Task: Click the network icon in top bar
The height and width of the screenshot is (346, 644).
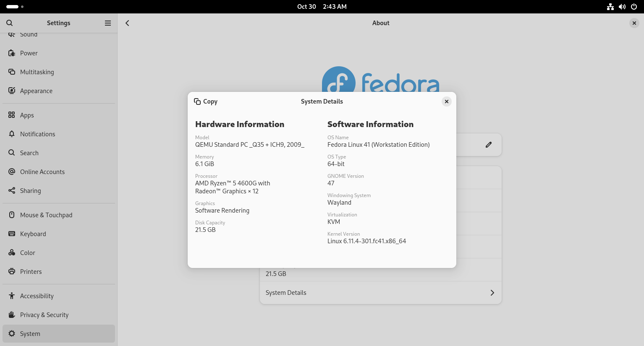Action: 610,7
